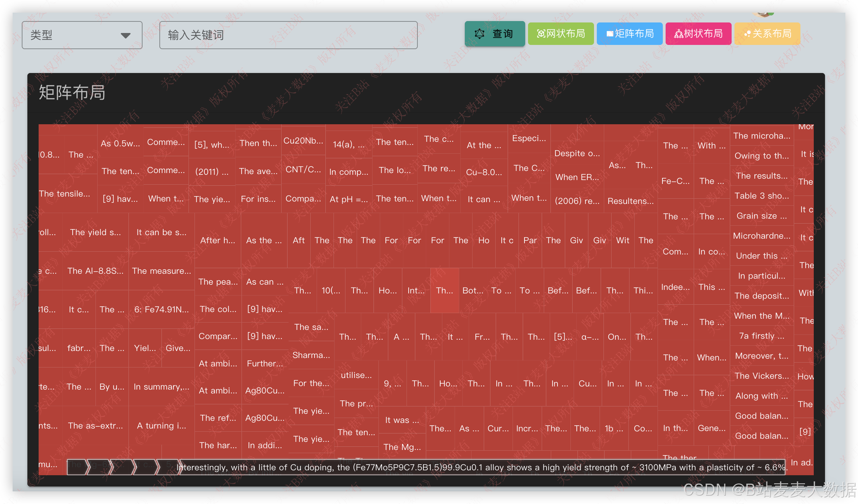
Task: Click the dots icon on 关系布局
Action: [747, 34]
